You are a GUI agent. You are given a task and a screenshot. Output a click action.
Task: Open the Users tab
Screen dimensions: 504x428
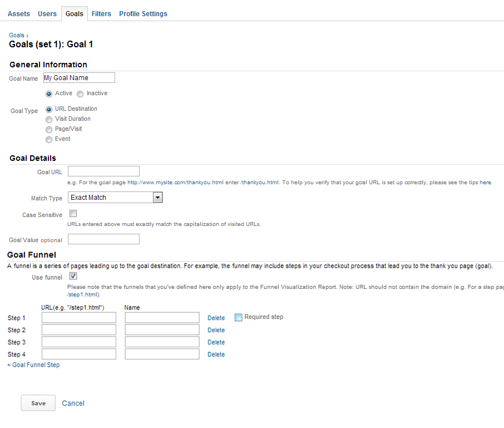click(47, 14)
